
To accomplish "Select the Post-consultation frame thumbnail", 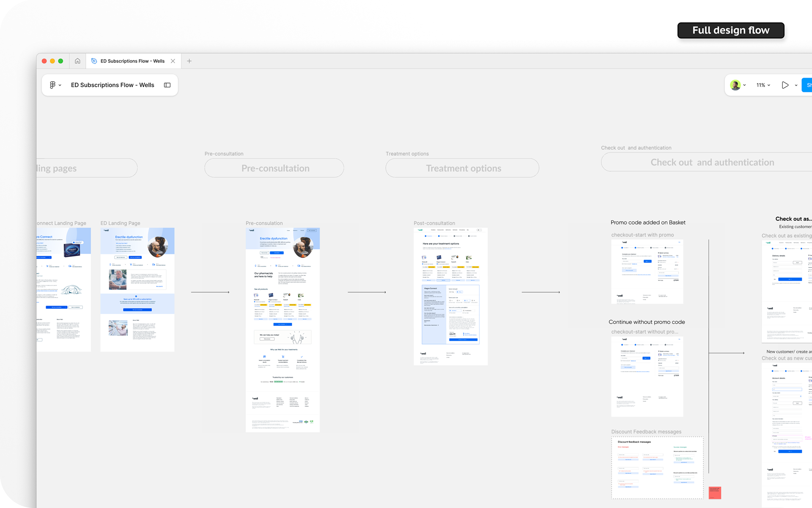I will 450,296.
